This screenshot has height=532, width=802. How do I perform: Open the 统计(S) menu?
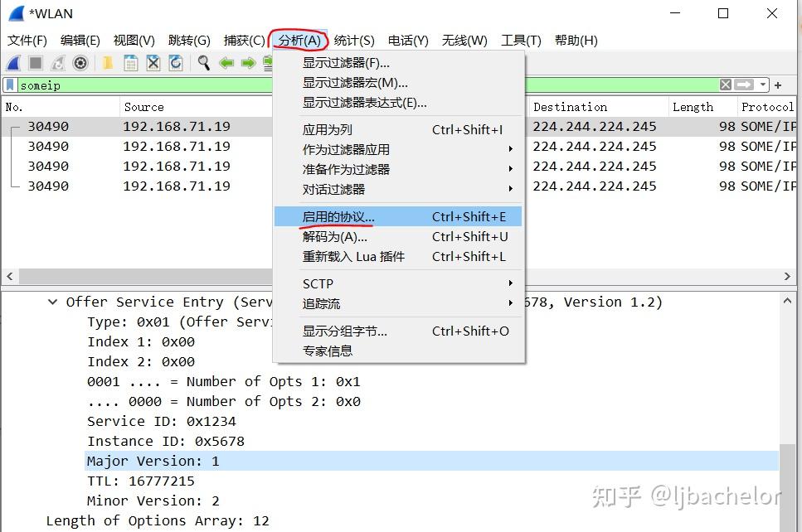click(x=354, y=40)
